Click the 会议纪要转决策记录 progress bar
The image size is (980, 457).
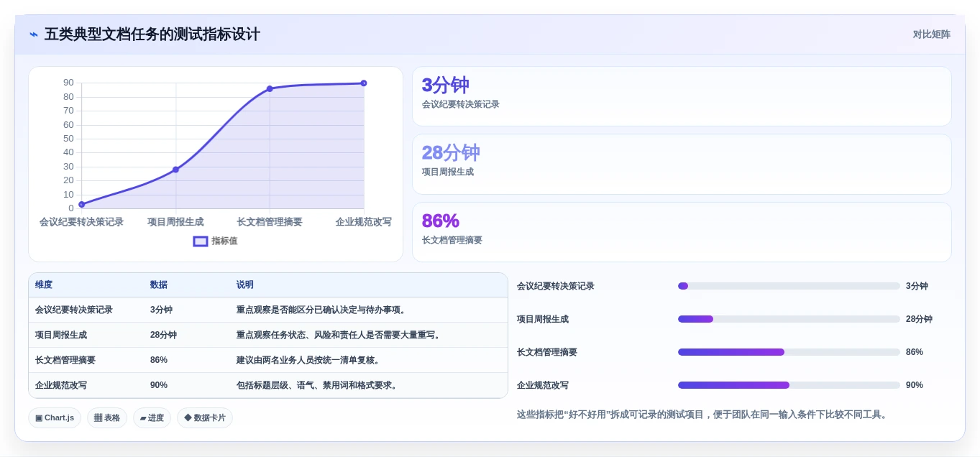coord(789,286)
